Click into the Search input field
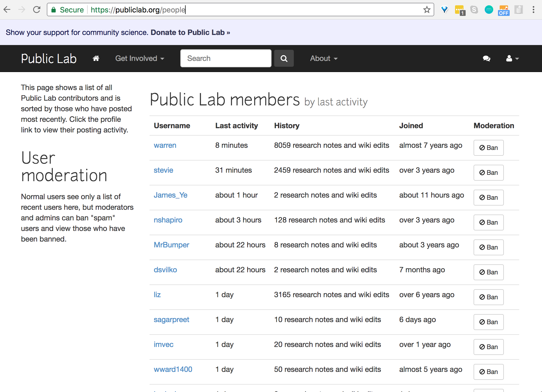The height and width of the screenshot is (392, 542). pos(226,58)
